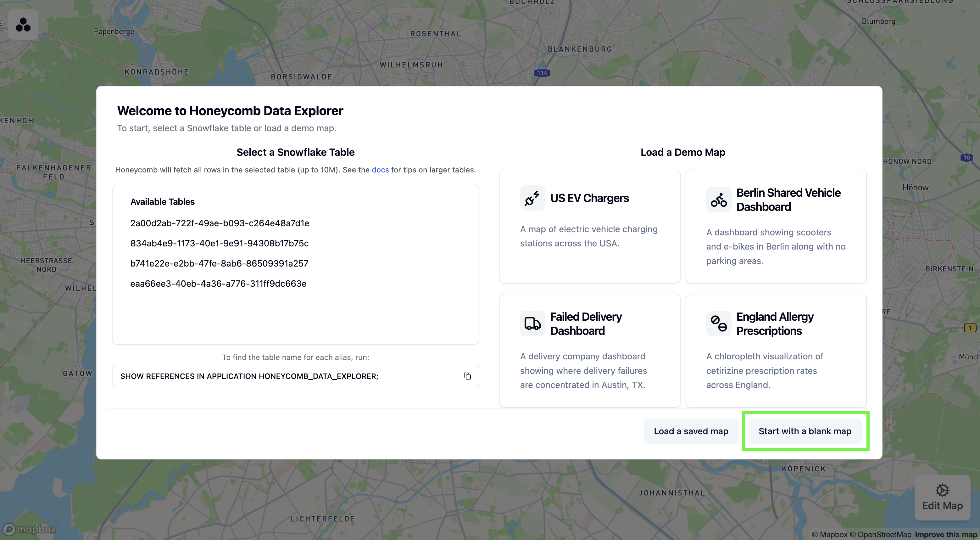Click the Edit Map button

[942, 498]
